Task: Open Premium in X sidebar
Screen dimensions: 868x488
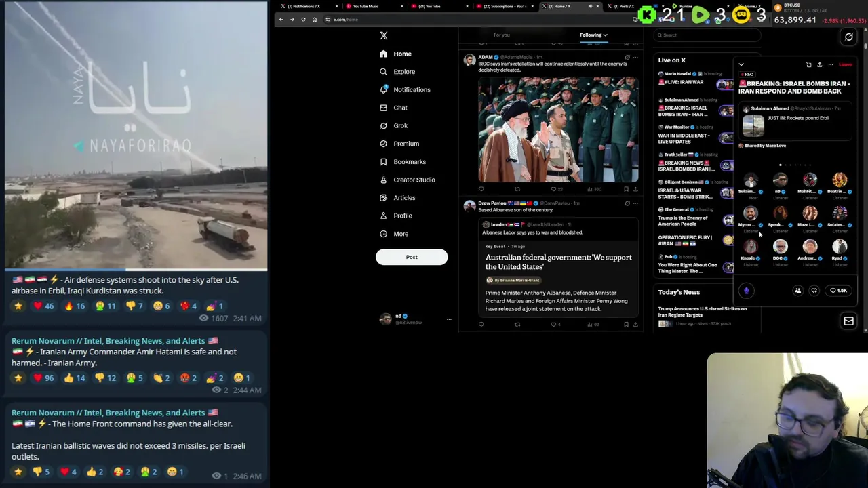Action: (x=399, y=144)
